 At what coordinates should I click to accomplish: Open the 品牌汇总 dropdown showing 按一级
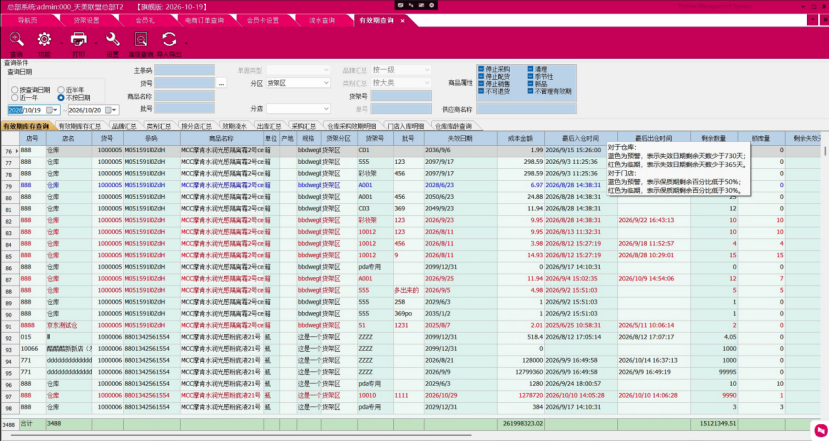coord(401,70)
